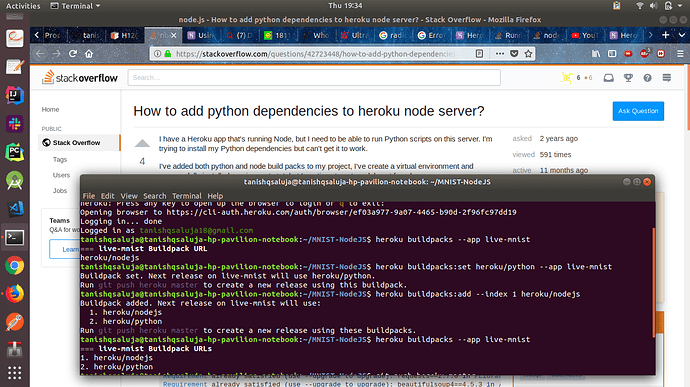
Task: Show site information icon in address bar
Action: [157, 54]
